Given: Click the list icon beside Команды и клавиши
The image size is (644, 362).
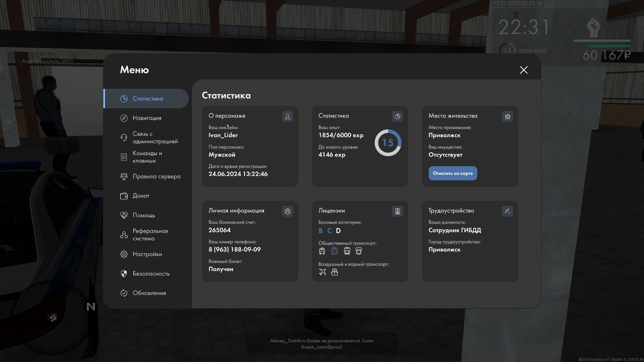Looking at the screenshot, I should 124,157.
